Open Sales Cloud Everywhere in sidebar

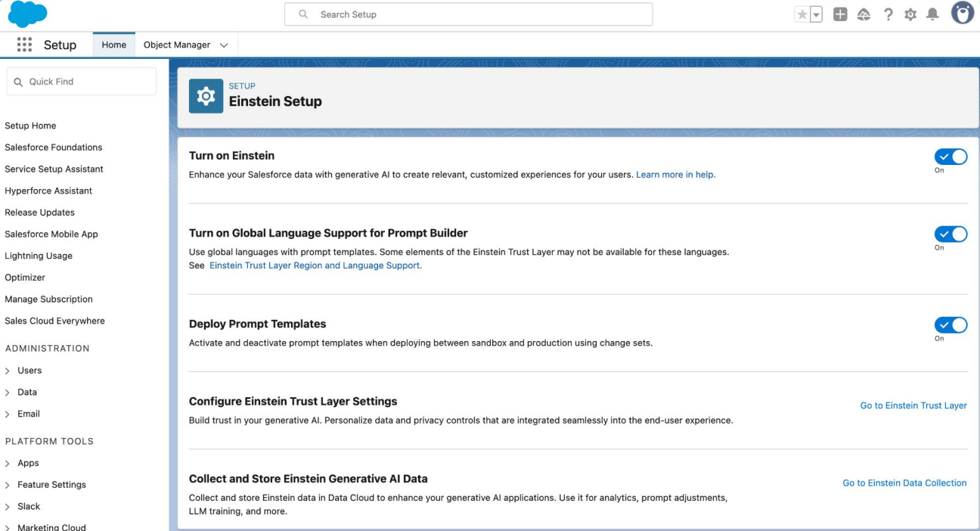[54, 321]
